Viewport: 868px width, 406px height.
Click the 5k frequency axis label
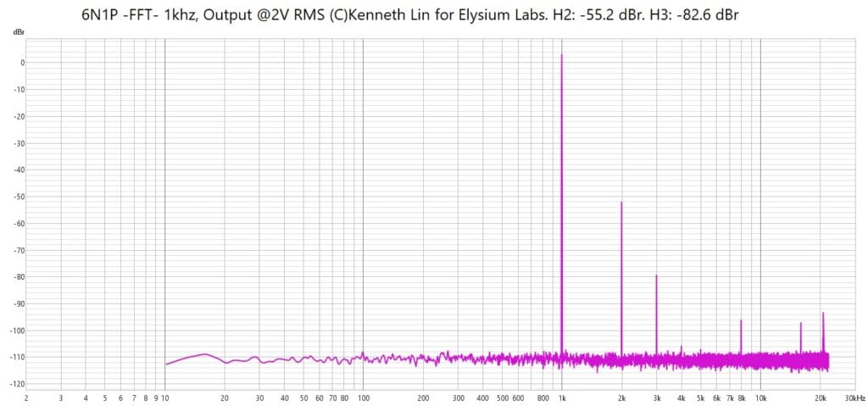pos(701,398)
